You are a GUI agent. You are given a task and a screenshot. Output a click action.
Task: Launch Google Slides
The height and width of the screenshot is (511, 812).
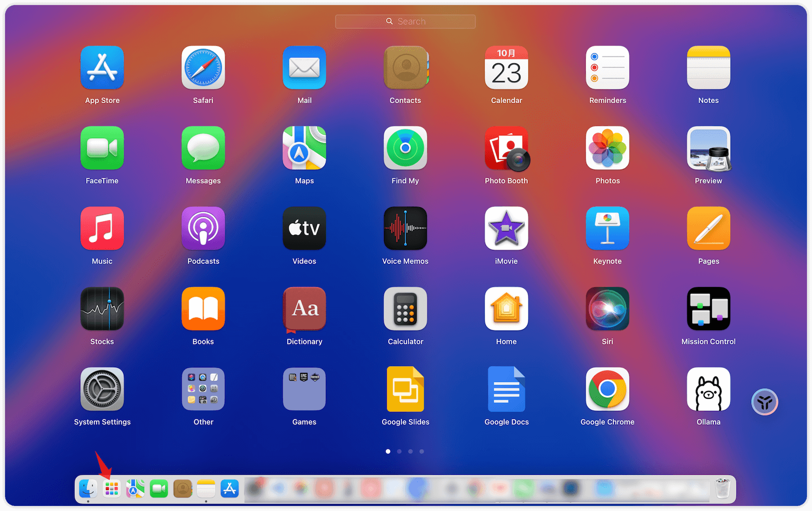(405, 389)
